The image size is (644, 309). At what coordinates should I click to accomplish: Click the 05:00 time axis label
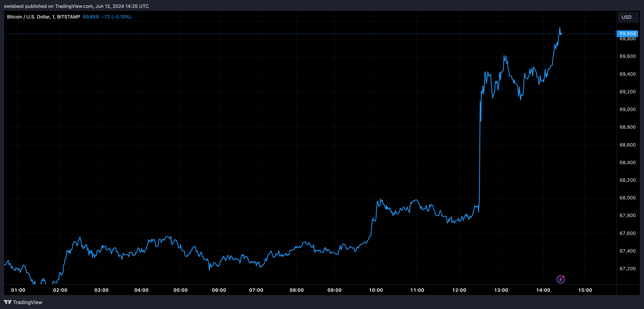coord(181,290)
